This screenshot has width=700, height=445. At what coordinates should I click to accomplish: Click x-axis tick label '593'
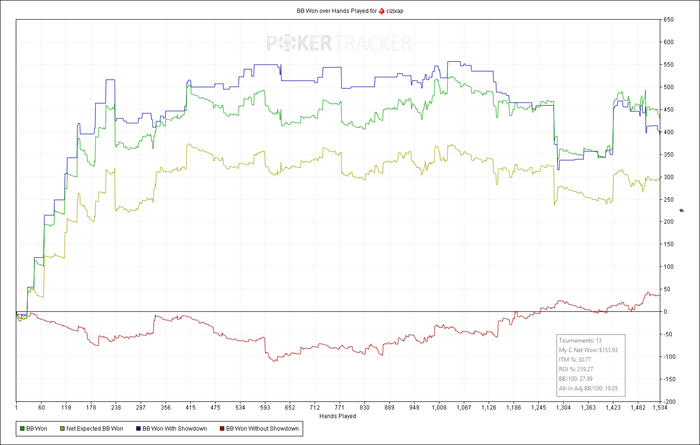265,408
